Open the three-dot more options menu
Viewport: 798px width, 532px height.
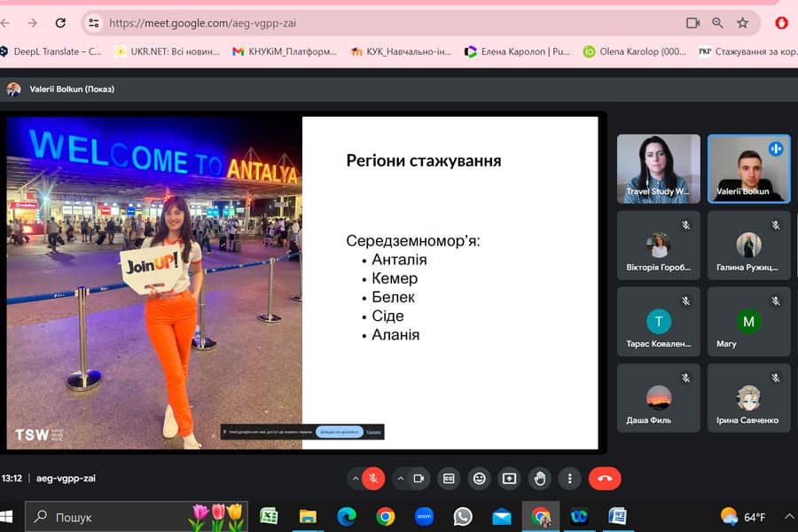570,479
